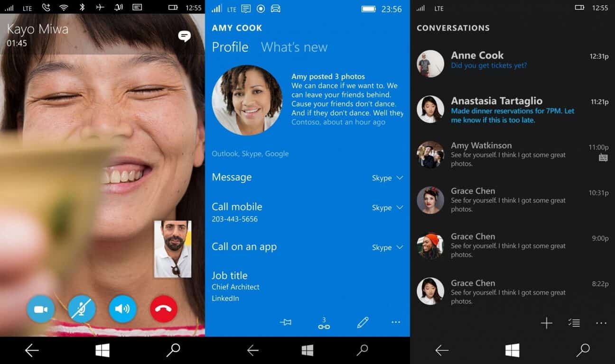Expand Skype dropdown for Call mobile
Image resolution: width=615 pixels, height=364 pixels.
(x=388, y=208)
